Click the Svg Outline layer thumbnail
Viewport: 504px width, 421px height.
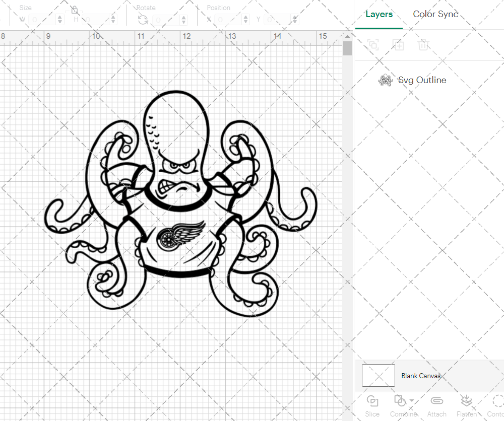click(x=386, y=80)
